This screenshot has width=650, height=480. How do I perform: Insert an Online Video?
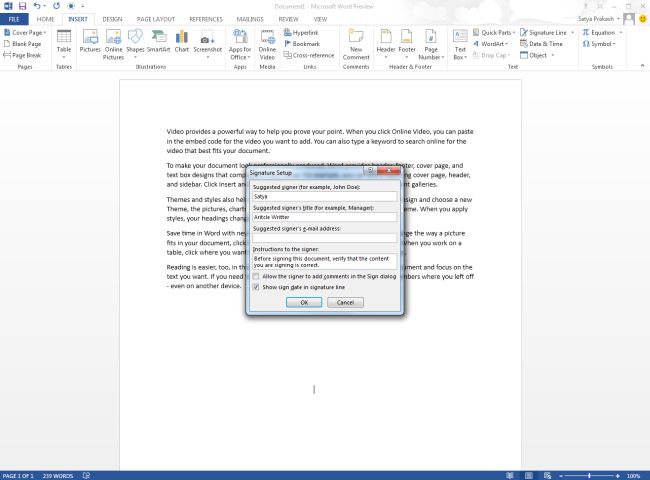pos(267,44)
